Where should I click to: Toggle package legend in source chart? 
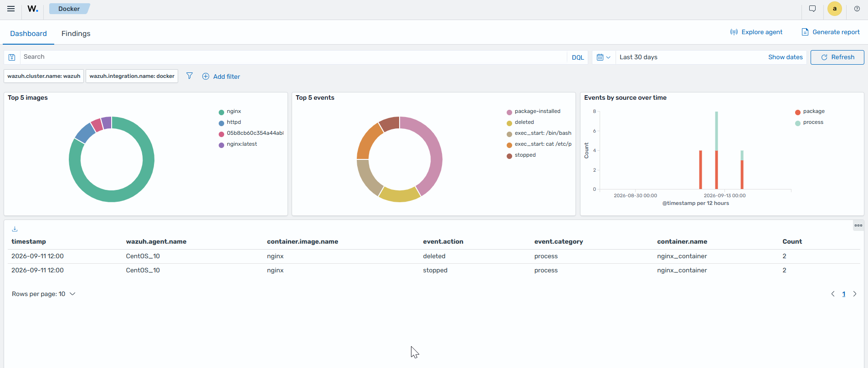pyautogui.click(x=810, y=111)
